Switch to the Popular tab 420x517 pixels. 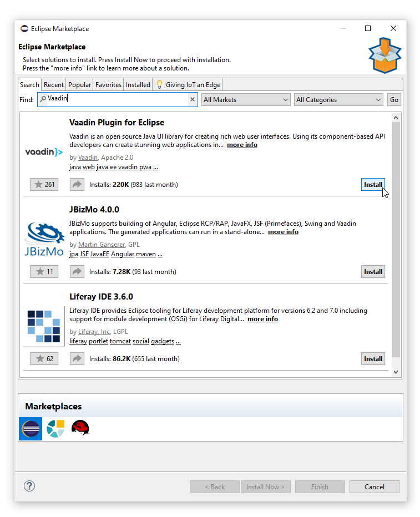(79, 85)
